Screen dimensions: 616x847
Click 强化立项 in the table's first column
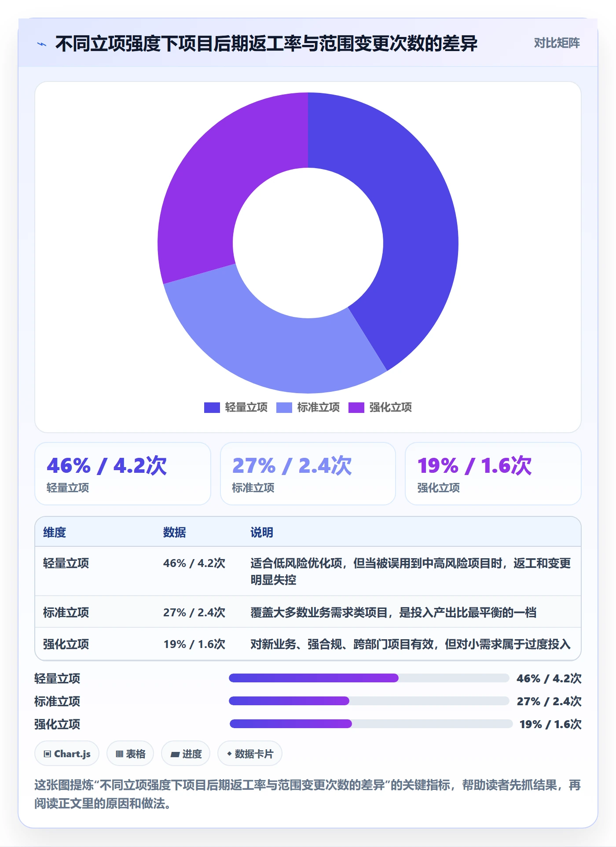click(x=66, y=644)
